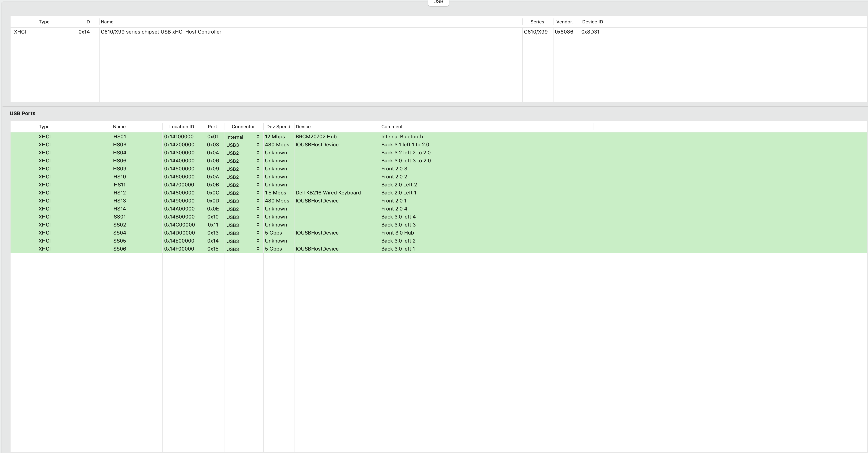Edit the Back 3.0 left 1 comment
This screenshot has width=868, height=453.
[398, 249]
